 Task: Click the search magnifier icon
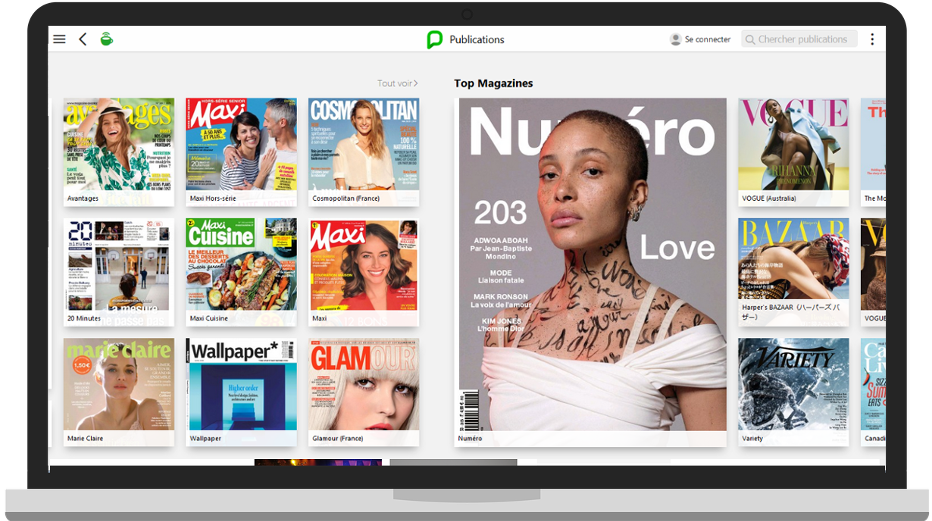click(x=749, y=39)
